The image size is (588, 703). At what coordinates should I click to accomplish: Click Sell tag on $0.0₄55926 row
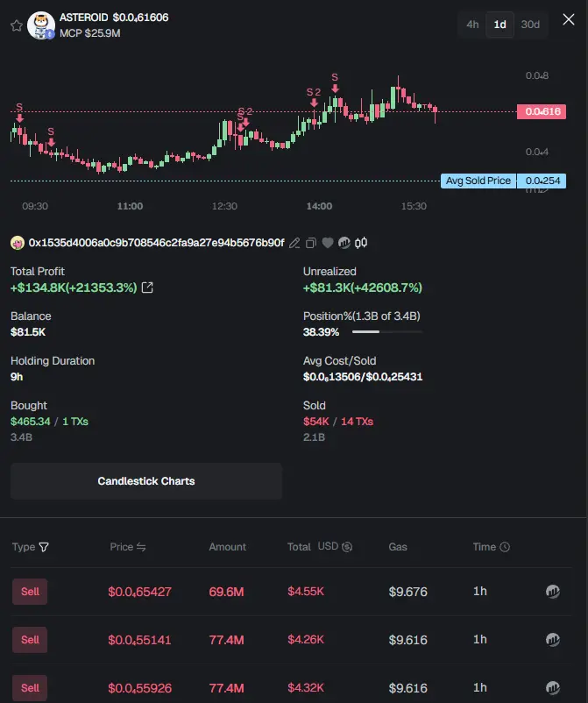(30, 688)
